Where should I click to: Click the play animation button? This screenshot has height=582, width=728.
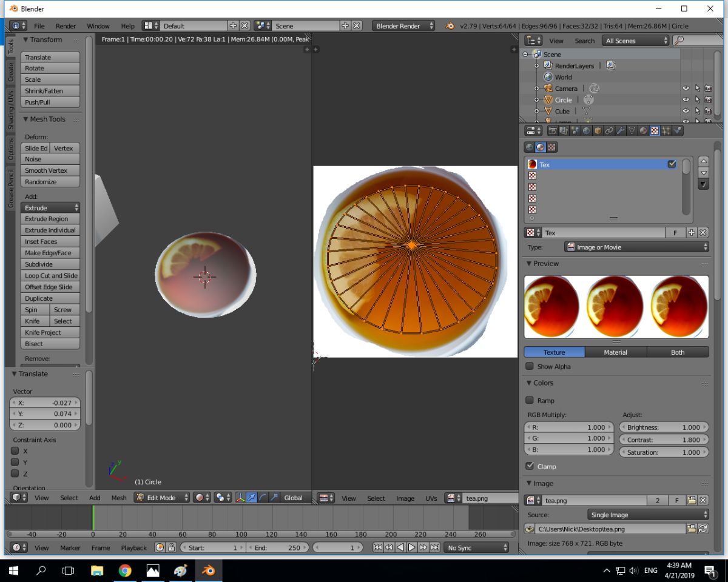pyautogui.click(x=411, y=547)
